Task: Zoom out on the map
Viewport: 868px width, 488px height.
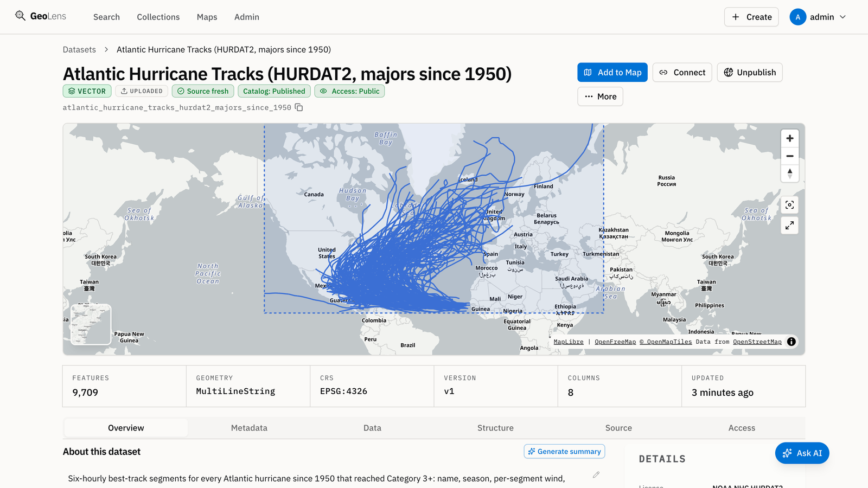Action: [790, 156]
